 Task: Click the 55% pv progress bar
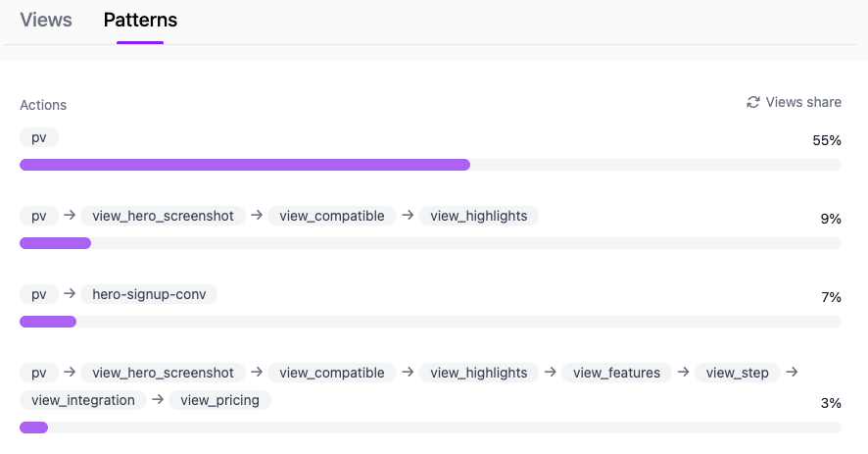click(431, 165)
